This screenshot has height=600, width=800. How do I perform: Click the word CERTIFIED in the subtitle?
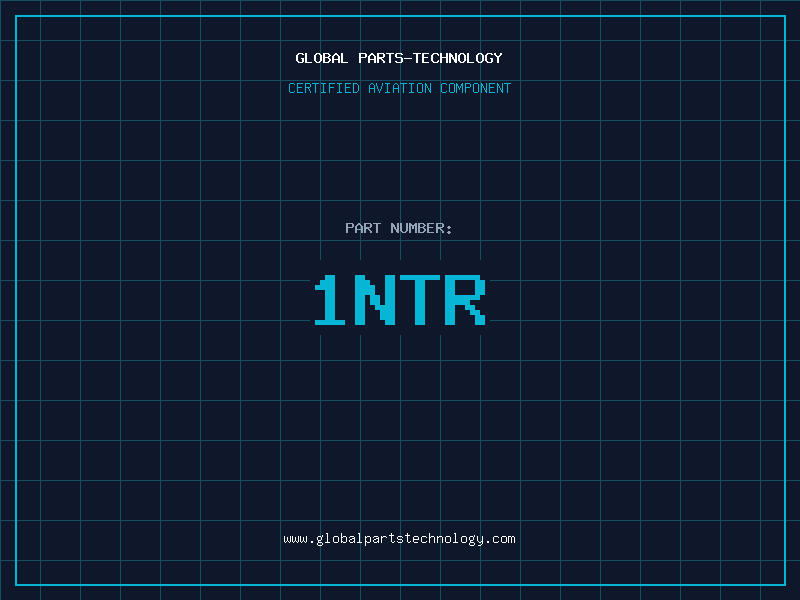324,88
